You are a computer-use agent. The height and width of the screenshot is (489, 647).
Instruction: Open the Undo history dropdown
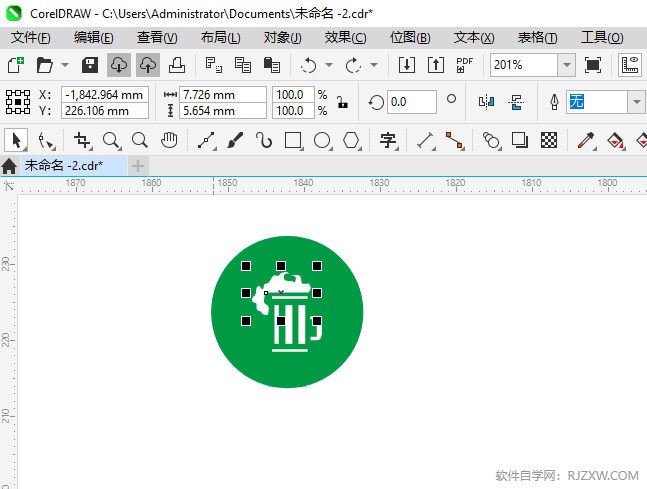coord(329,65)
